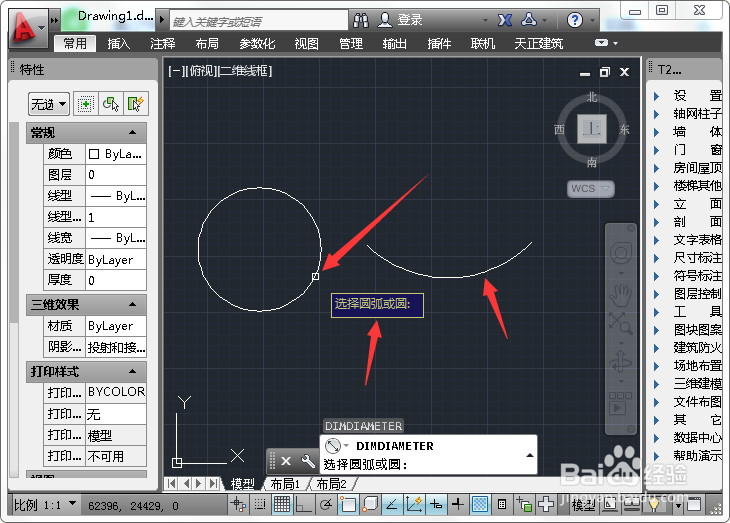Image resolution: width=730 pixels, height=523 pixels.
Task: Click the quick select icon in Properties
Action: point(135,103)
